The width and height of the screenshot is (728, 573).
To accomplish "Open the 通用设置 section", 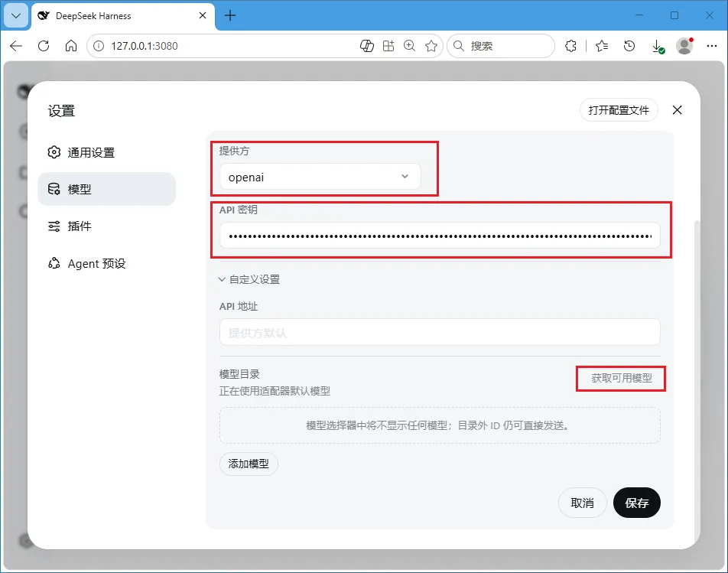I will tap(107, 152).
